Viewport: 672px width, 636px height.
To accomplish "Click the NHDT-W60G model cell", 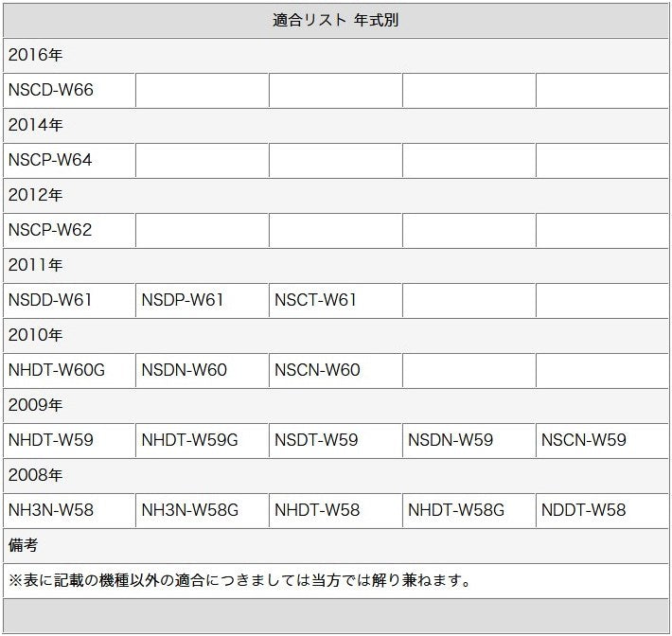I will (x=69, y=370).
